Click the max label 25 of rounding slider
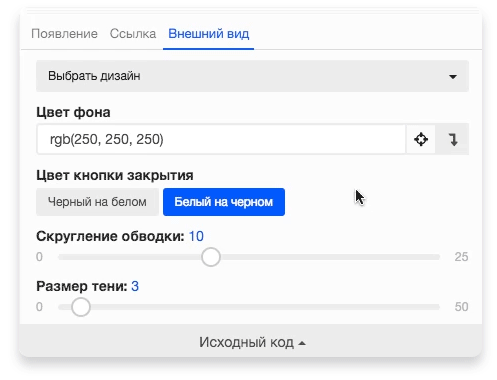 [x=461, y=257]
